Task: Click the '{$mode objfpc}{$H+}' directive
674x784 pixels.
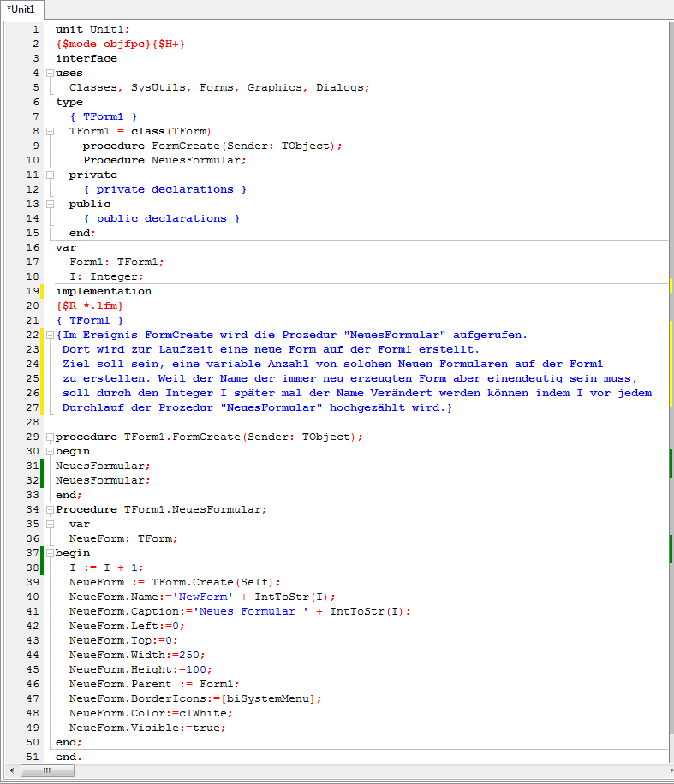Action: click(121, 44)
